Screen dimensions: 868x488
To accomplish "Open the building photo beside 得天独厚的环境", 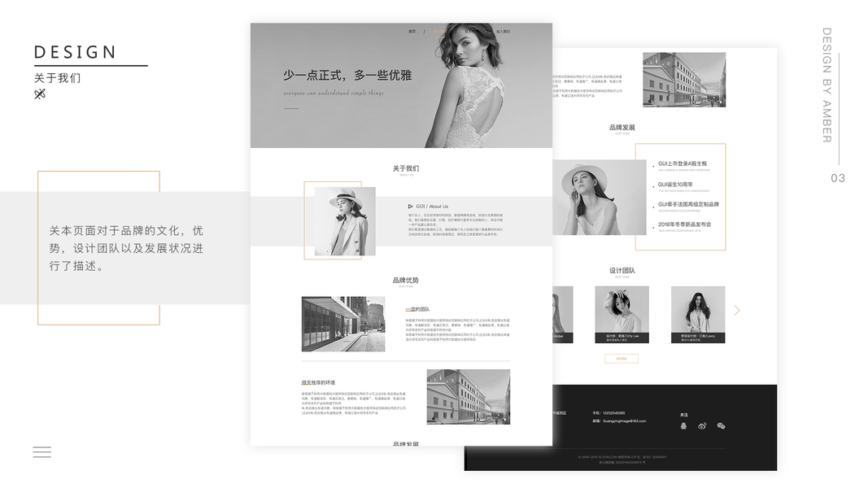I will pos(469,397).
